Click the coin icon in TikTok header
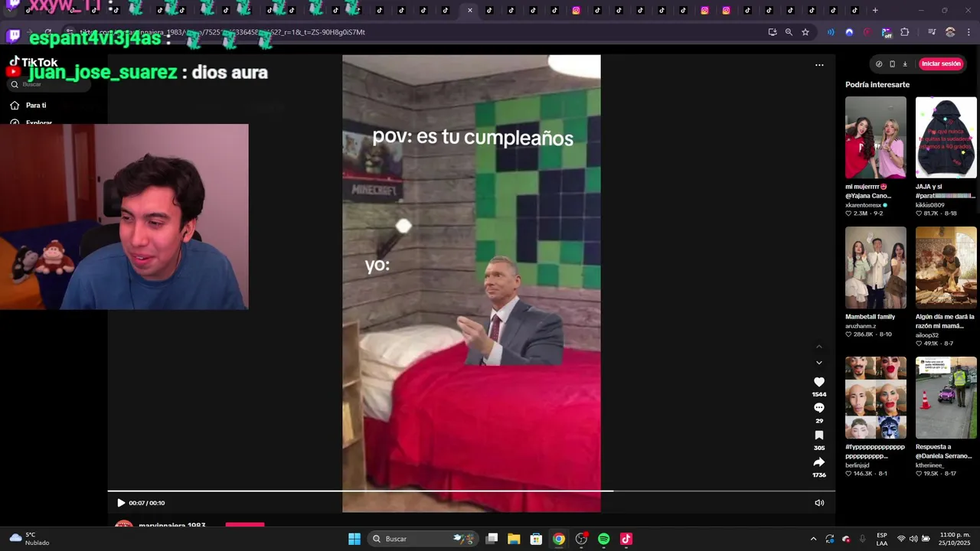 click(879, 64)
